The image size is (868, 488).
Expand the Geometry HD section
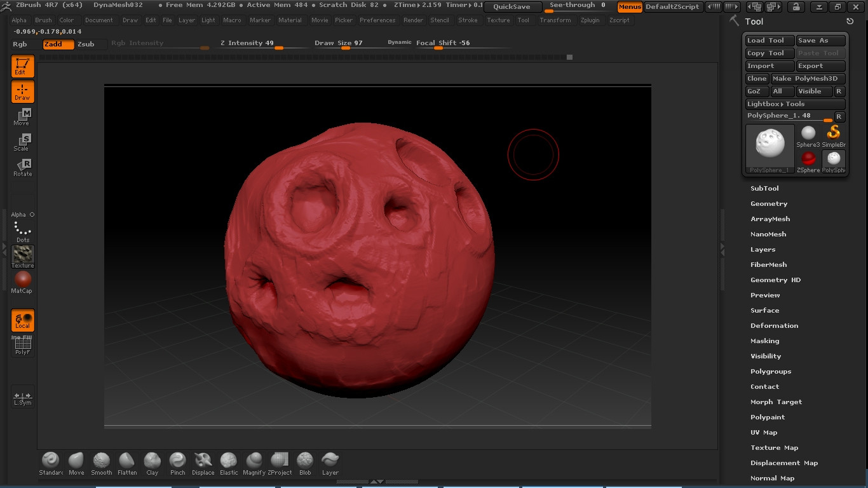pos(775,280)
